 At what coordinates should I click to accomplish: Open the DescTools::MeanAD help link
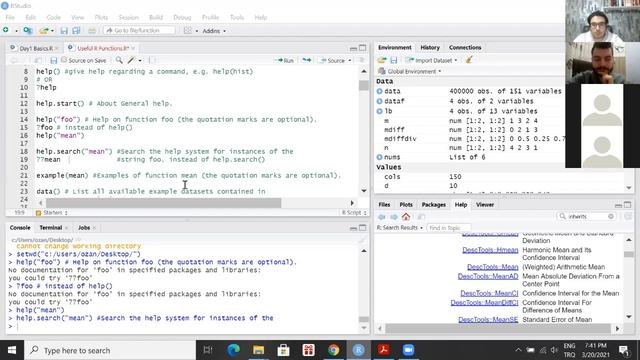click(488, 277)
